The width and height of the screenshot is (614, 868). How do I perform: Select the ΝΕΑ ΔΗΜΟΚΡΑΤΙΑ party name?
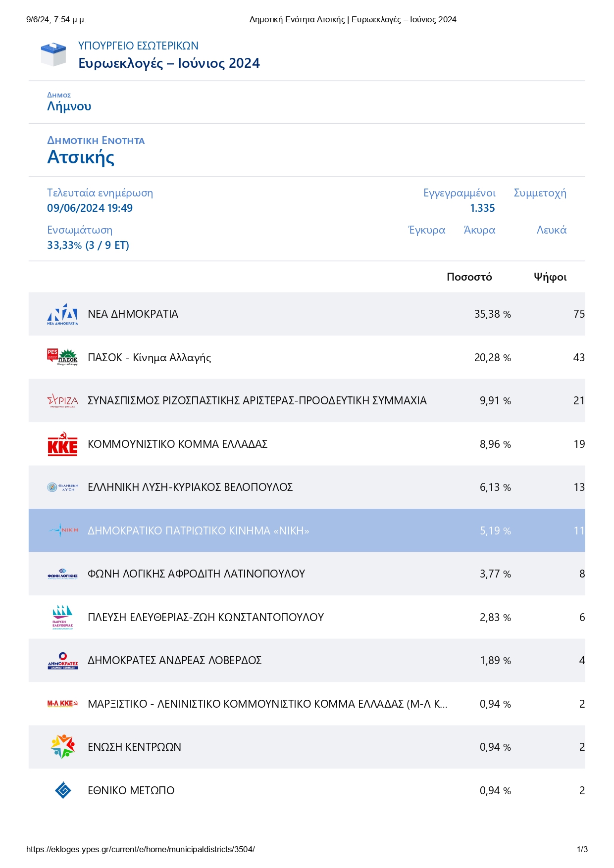tap(133, 314)
